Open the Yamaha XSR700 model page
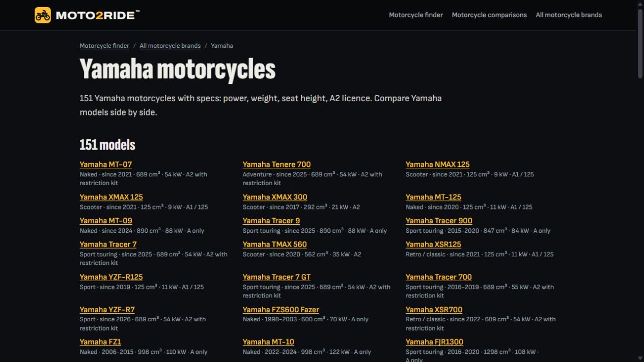 [x=434, y=310]
